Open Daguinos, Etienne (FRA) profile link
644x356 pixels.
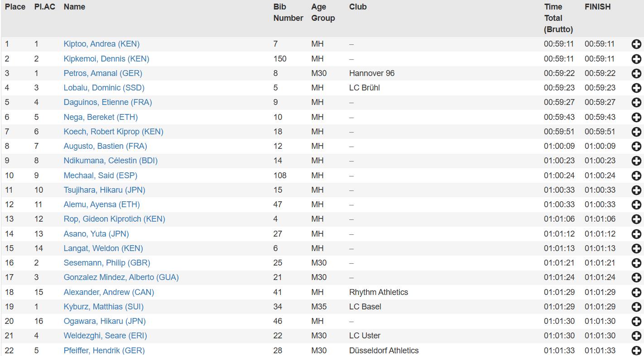107,102
